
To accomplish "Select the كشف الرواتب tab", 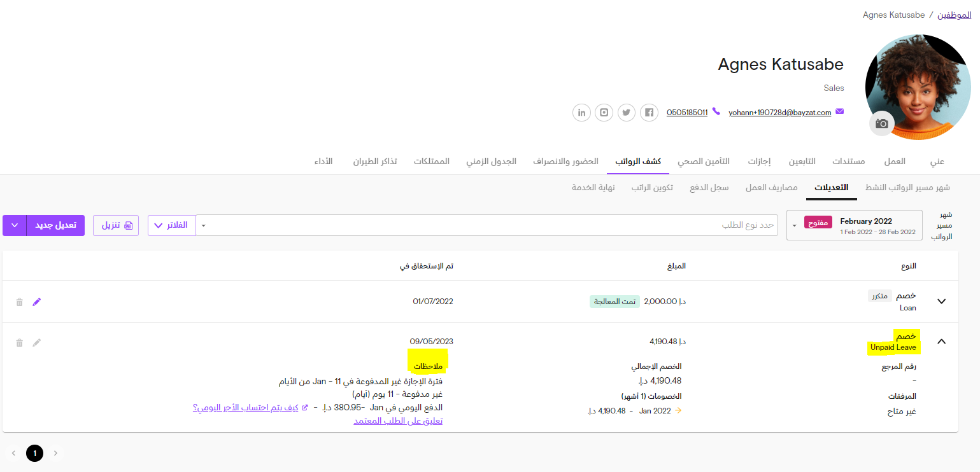I will pyautogui.click(x=637, y=162).
